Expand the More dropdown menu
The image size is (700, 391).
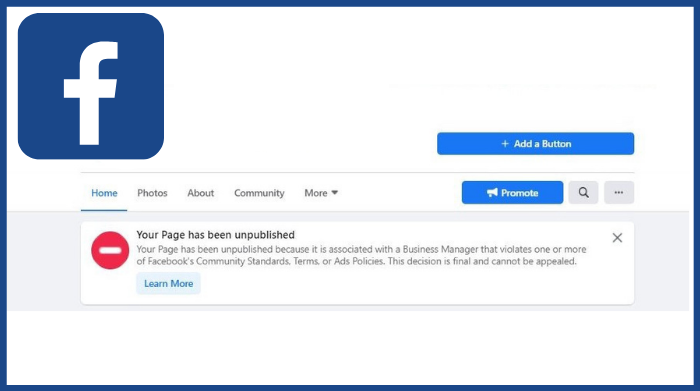pyautogui.click(x=321, y=193)
